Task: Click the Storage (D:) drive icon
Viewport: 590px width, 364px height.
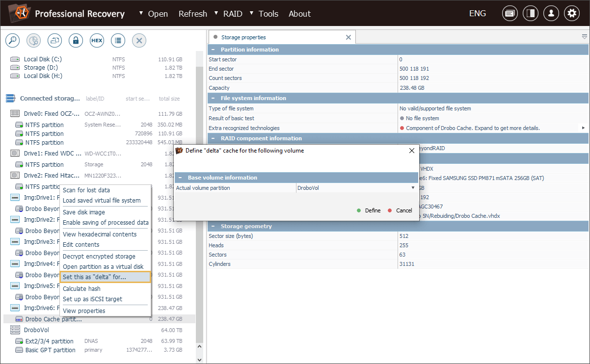Action: (x=15, y=68)
